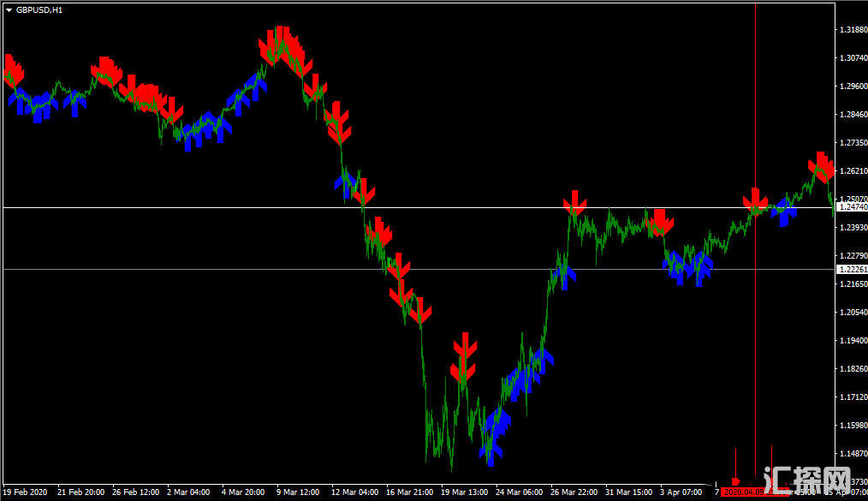Click the GBPUSD,H1 chart title
Viewport: 868px width, 501px height.
click(39, 10)
